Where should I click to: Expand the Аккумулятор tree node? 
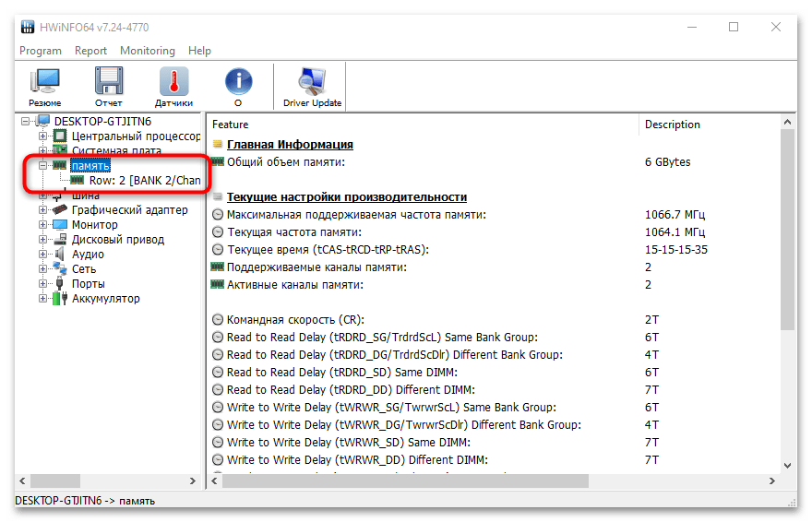pos(42,298)
